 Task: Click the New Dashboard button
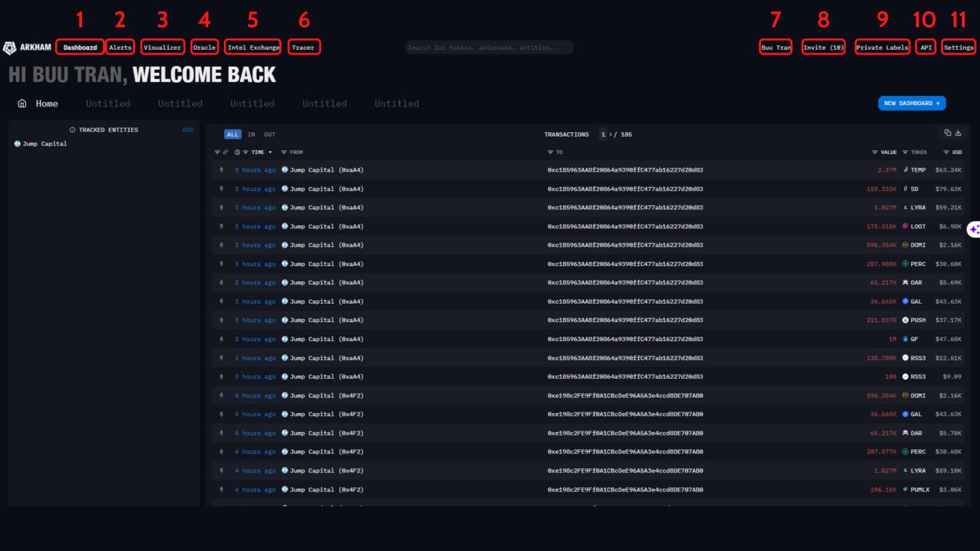911,104
